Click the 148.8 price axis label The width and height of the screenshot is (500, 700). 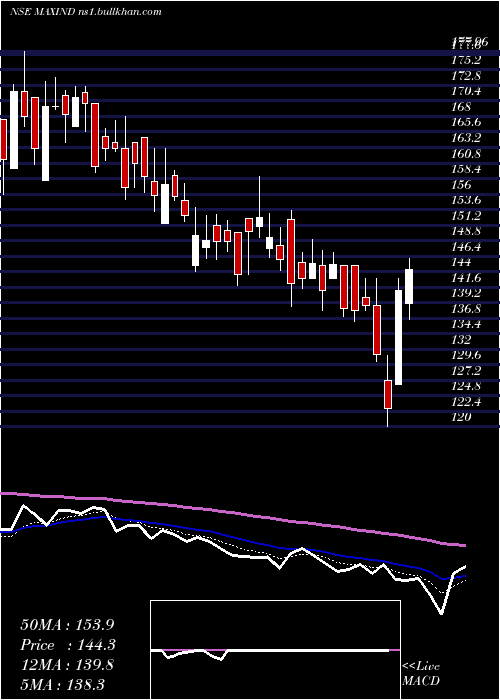466,231
